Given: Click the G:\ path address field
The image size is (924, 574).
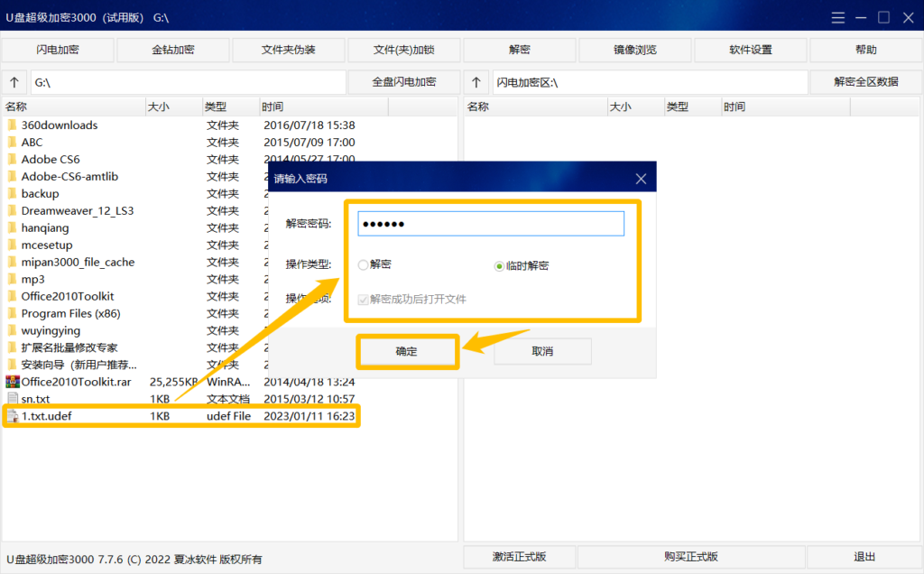Looking at the screenshot, I should (188, 82).
